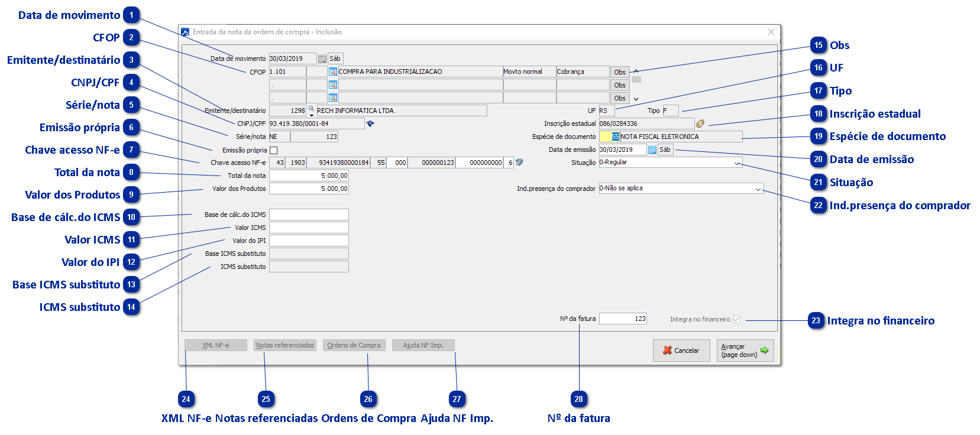The image size is (980, 435).
Task: Click the 93419380000184 segment of Chave acesso
Action: 338,163
